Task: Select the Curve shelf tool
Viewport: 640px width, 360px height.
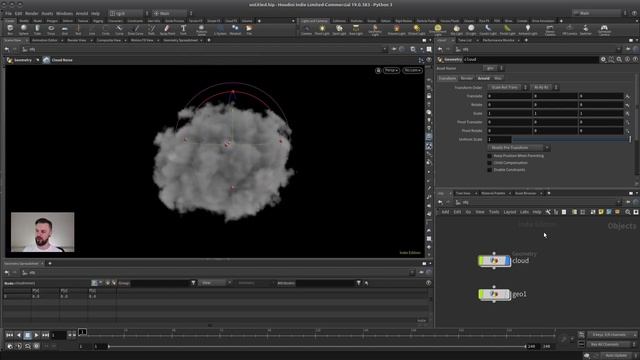Action: (119, 29)
